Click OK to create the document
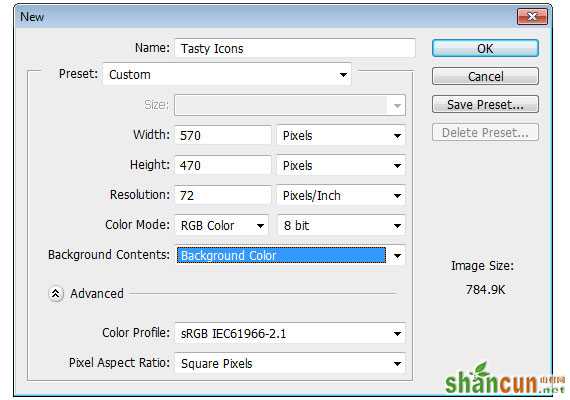 point(485,48)
